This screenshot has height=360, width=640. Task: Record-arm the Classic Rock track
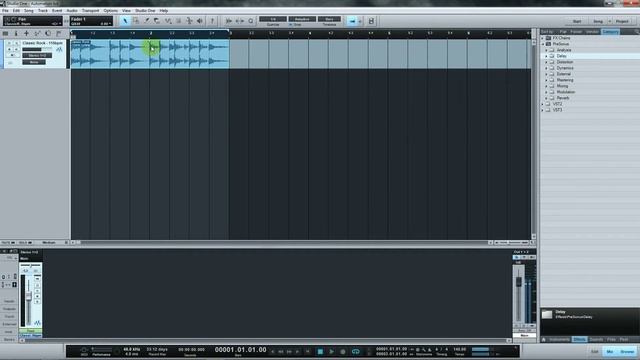click(9, 49)
